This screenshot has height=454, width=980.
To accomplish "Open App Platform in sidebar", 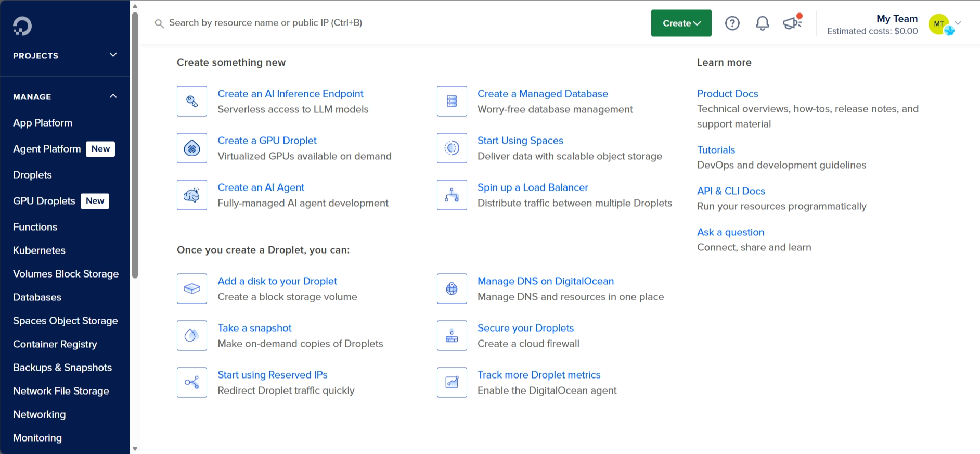I will click(x=43, y=123).
